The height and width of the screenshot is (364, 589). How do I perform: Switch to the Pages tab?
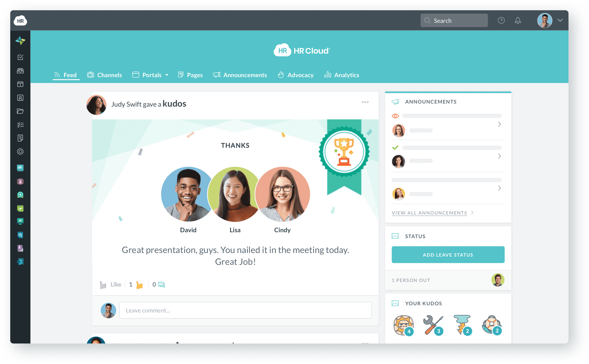(190, 75)
